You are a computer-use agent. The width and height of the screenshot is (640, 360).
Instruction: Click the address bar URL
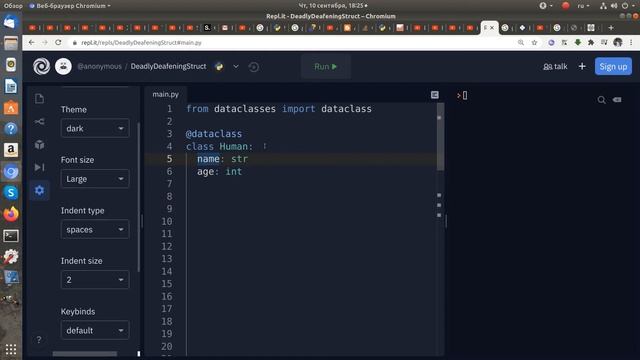(x=141, y=42)
